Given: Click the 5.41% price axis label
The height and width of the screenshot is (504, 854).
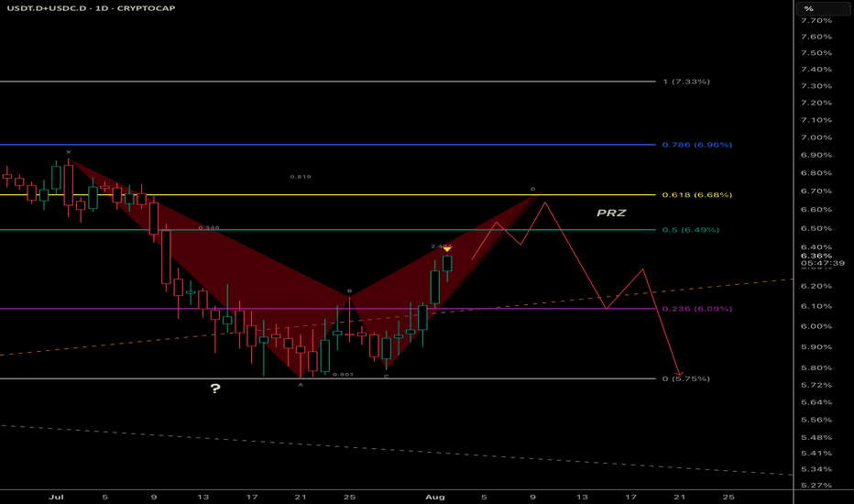Looking at the screenshot, I should 816,454.
